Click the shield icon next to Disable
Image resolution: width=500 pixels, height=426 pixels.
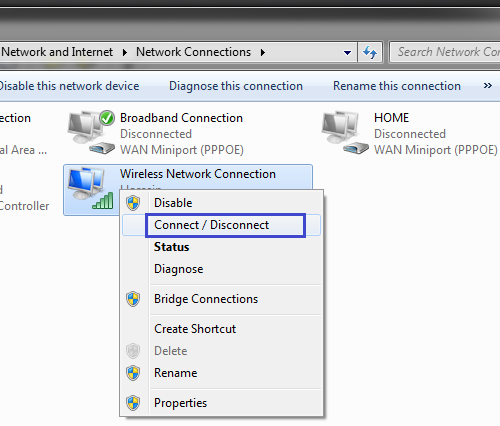pos(133,203)
